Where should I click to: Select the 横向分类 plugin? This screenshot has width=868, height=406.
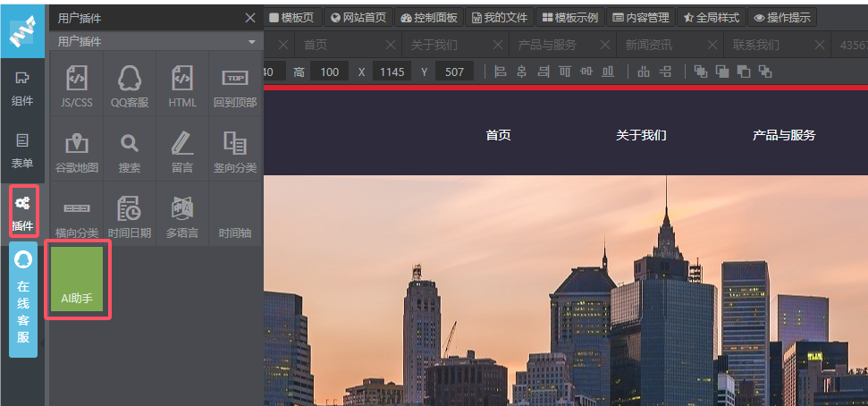tap(76, 214)
